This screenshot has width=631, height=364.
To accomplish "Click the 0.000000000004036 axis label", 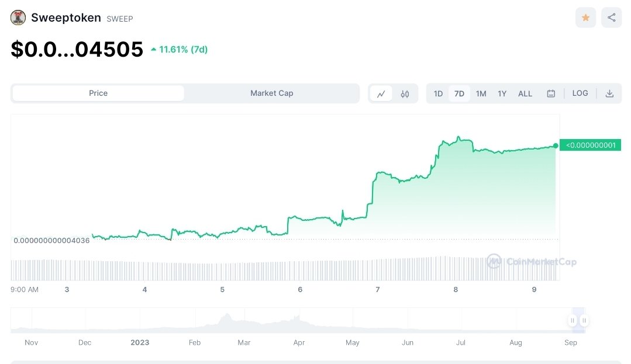I will (51, 241).
